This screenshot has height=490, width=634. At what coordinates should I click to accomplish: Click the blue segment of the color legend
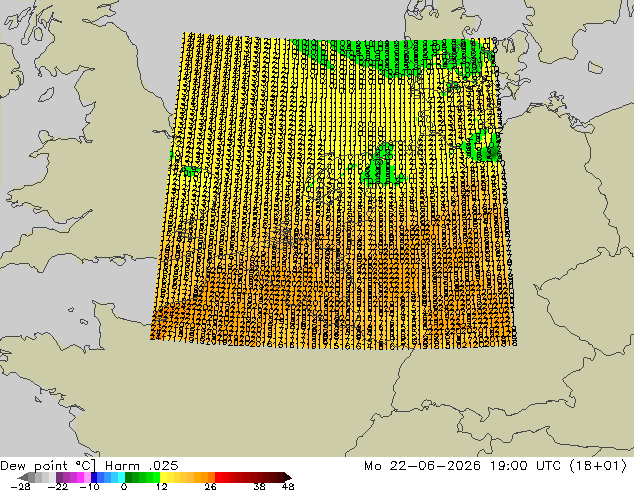(108, 477)
